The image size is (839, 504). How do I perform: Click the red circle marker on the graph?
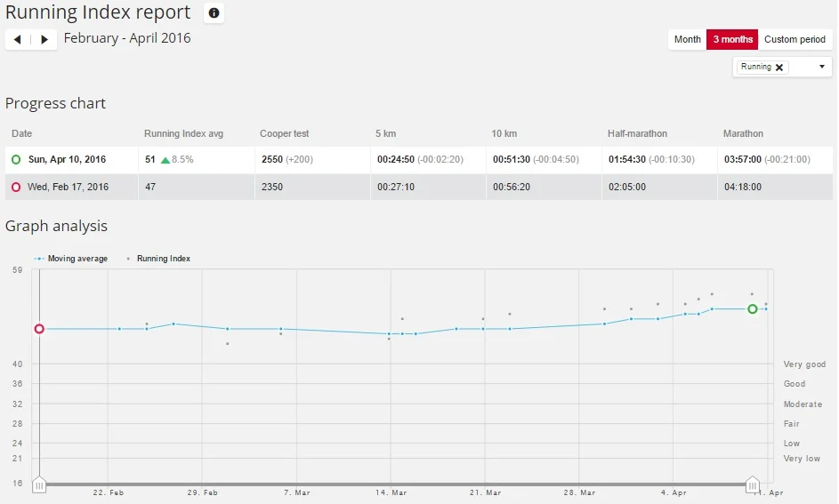pyautogui.click(x=39, y=329)
